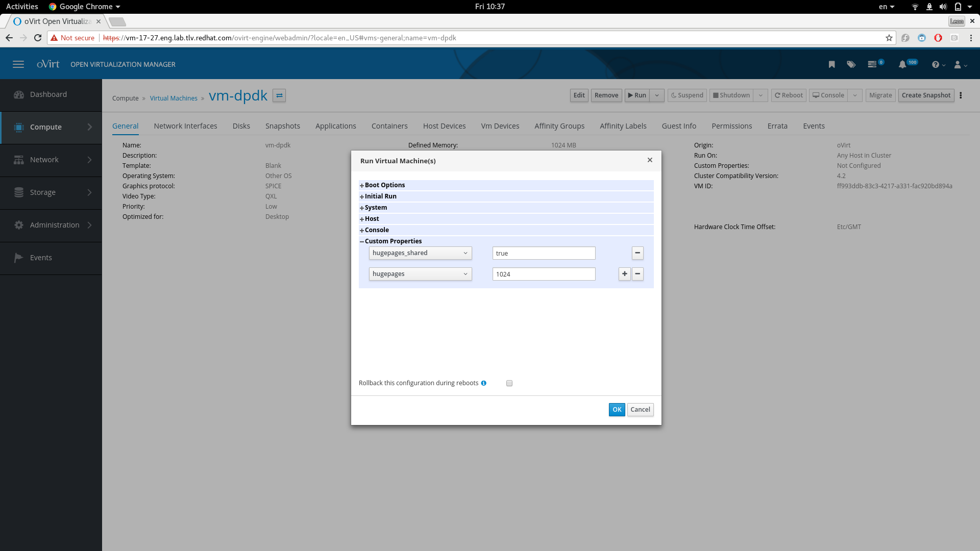
Task: Enable Rollback this configuration during reboots
Action: 509,383
